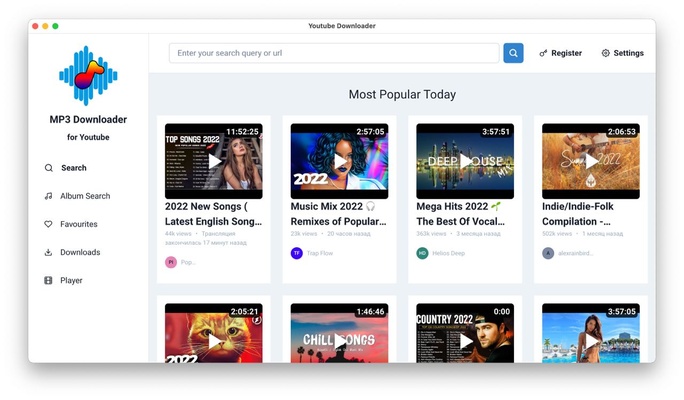The height and width of the screenshot is (400, 684).
Task: Click the green Helios Deep channel avatar
Action: pos(422,253)
